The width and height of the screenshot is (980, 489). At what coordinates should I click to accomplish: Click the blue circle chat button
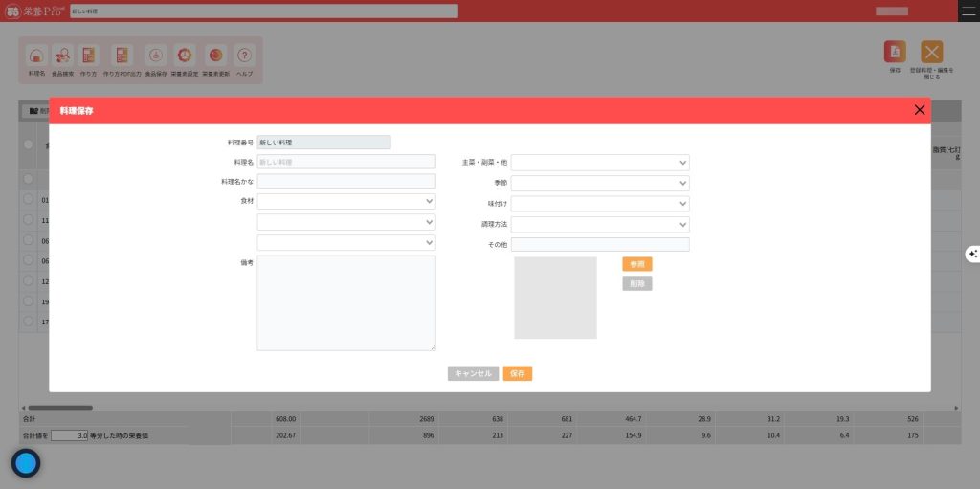click(26, 463)
